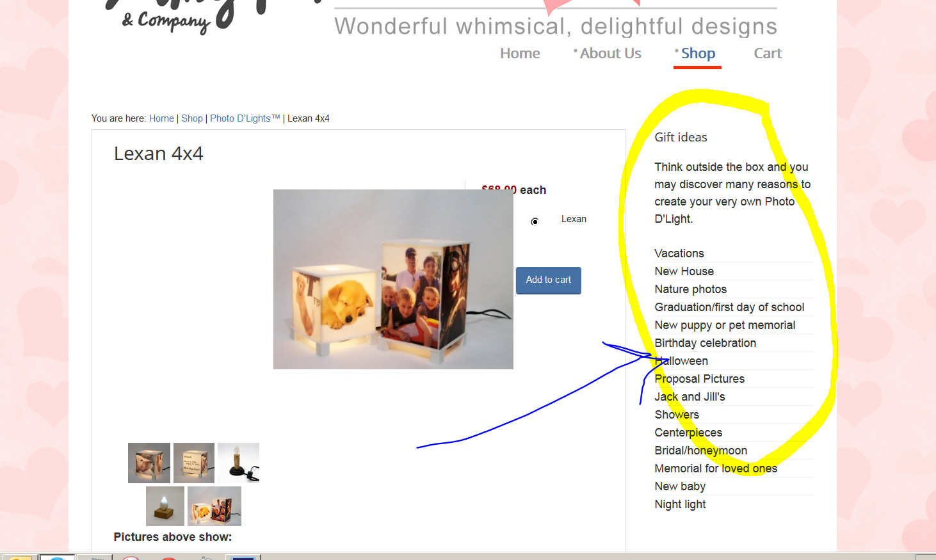Open the Night light gift idea

tap(680, 504)
